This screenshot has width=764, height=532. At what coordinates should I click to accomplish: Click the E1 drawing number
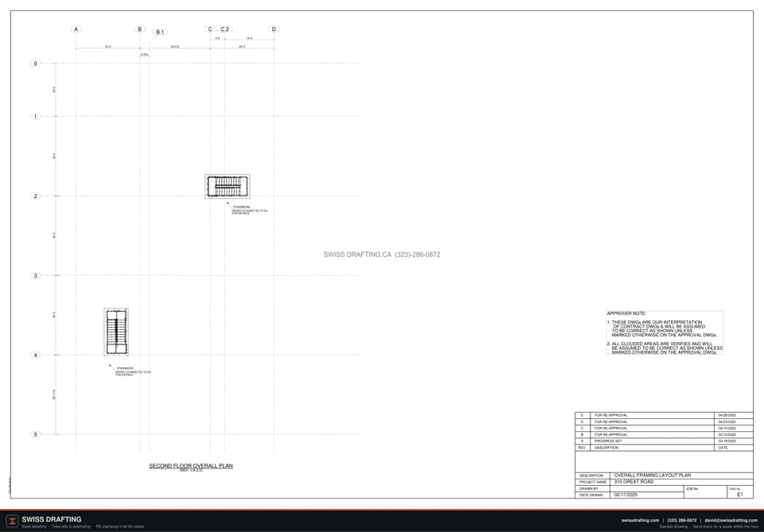740,495
